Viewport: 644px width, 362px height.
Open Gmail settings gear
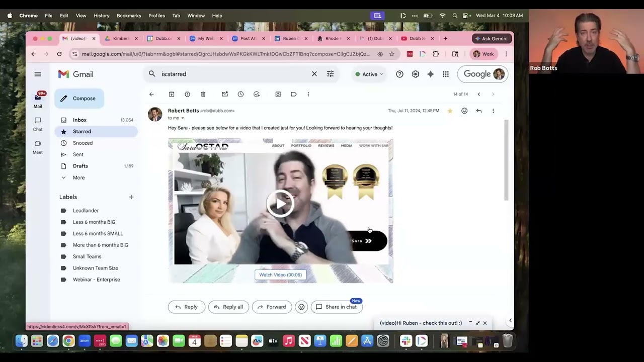[415, 74]
